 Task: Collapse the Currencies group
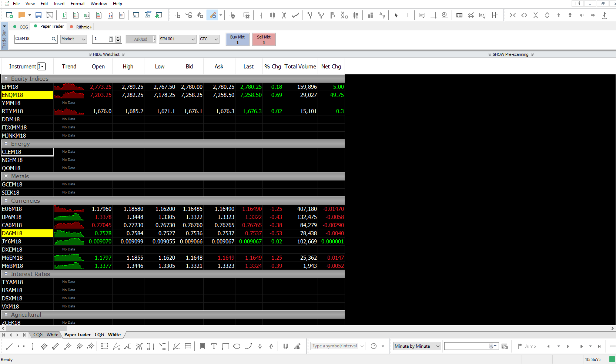(x=6, y=200)
